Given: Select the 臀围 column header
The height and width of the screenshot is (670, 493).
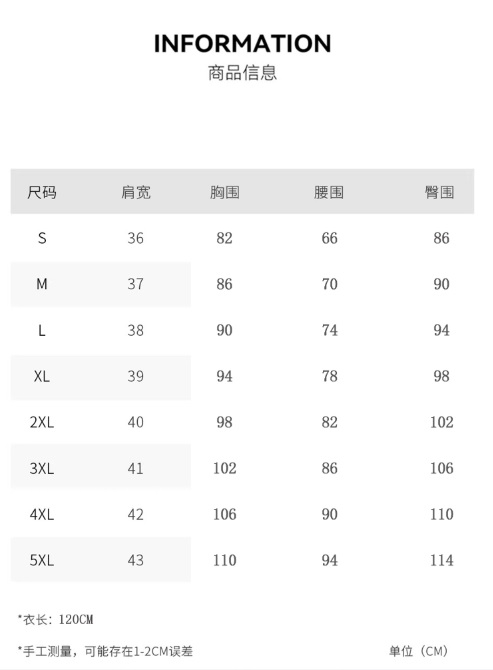Looking at the screenshot, I should [x=439, y=192].
